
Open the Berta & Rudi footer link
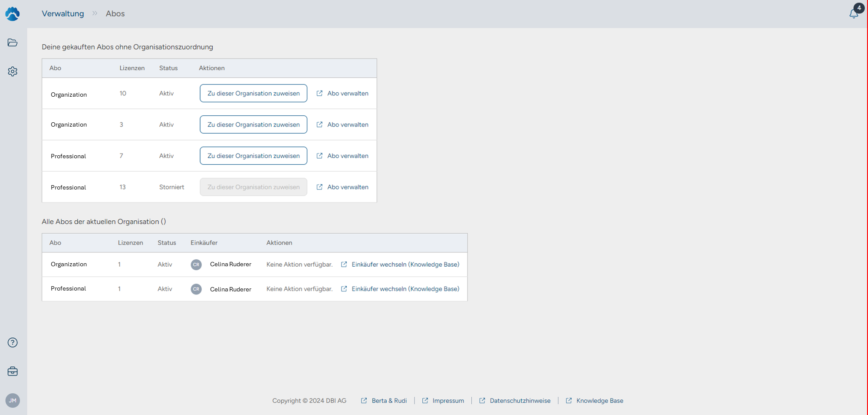(389, 401)
